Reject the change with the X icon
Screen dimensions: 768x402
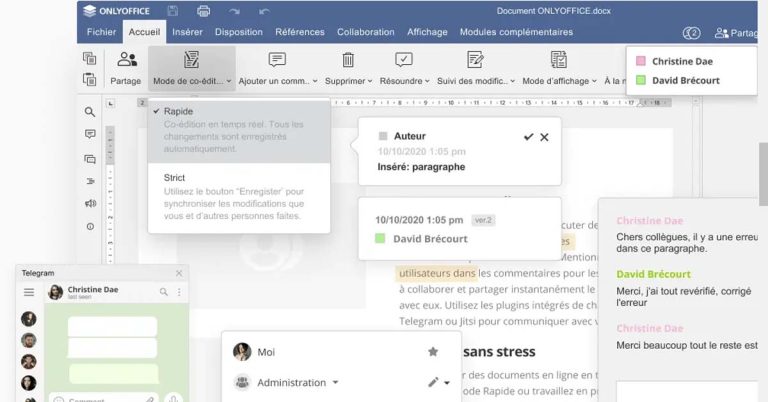coord(544,138)
